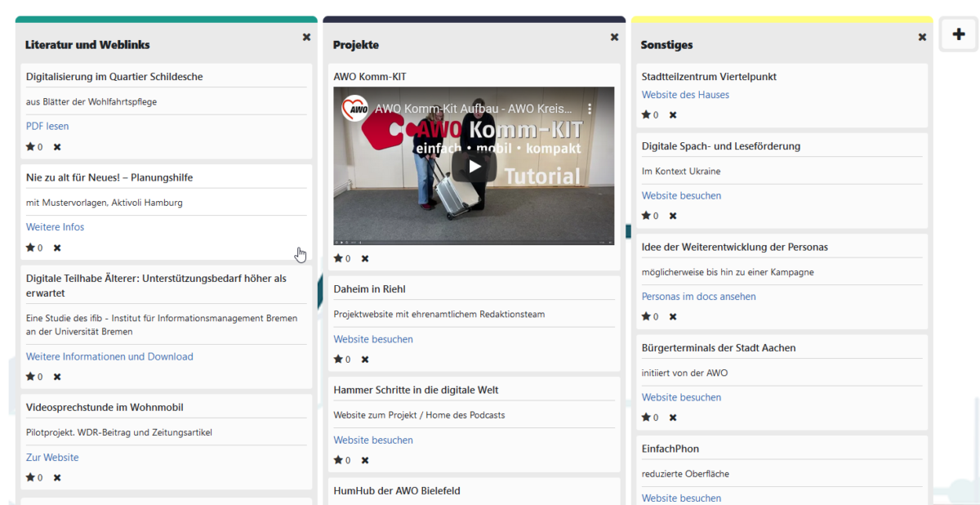This screenshot has width=980, height=505.
Task: Visit website of Hammer Schritte project
Action: tap(373, 440)
